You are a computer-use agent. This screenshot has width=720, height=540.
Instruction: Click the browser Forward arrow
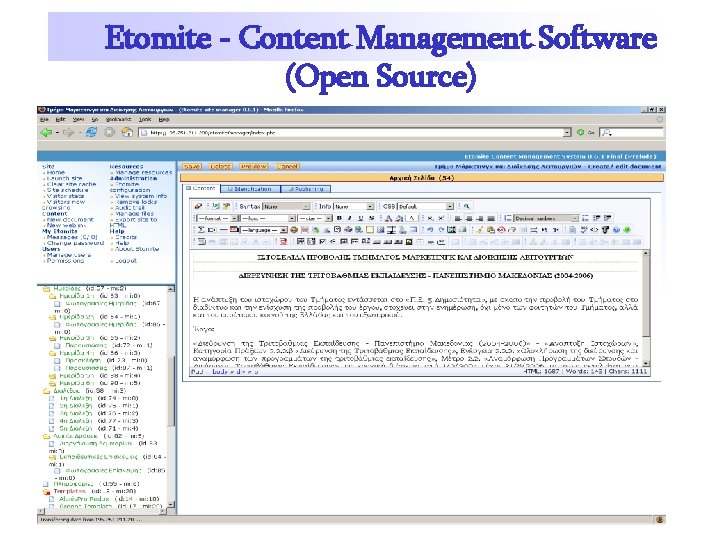click(x=68, y=133)
